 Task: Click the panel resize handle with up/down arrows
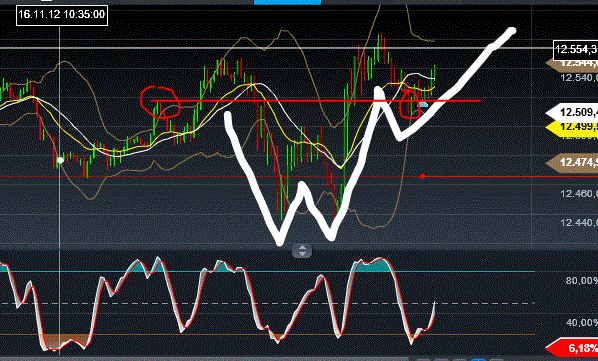click(302, 251)
